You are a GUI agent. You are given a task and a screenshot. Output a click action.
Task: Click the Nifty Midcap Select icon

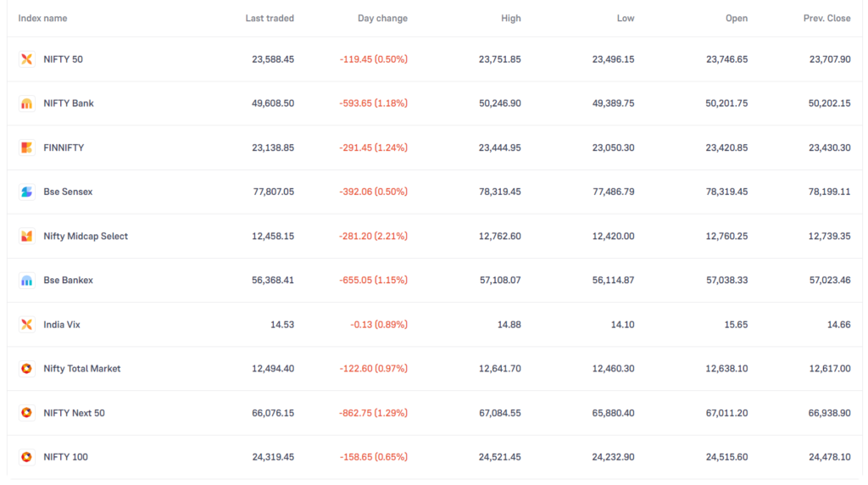click(26, 236)
